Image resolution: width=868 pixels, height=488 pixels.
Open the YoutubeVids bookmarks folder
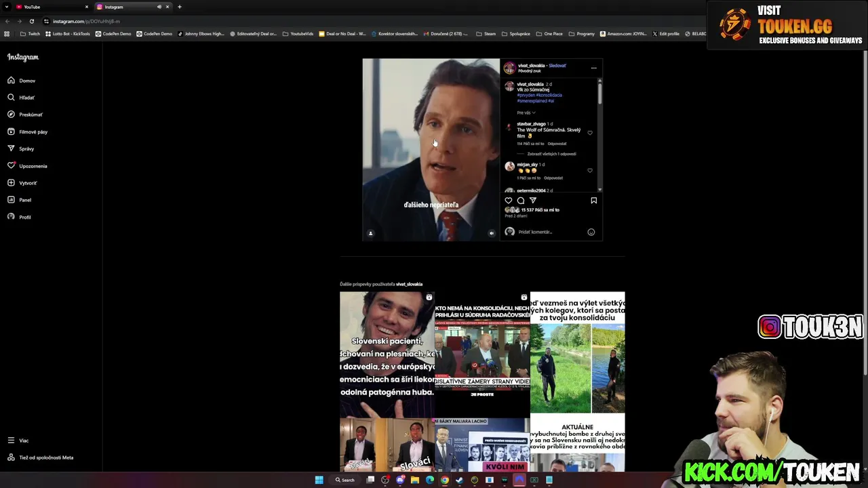tap(298, 33)
